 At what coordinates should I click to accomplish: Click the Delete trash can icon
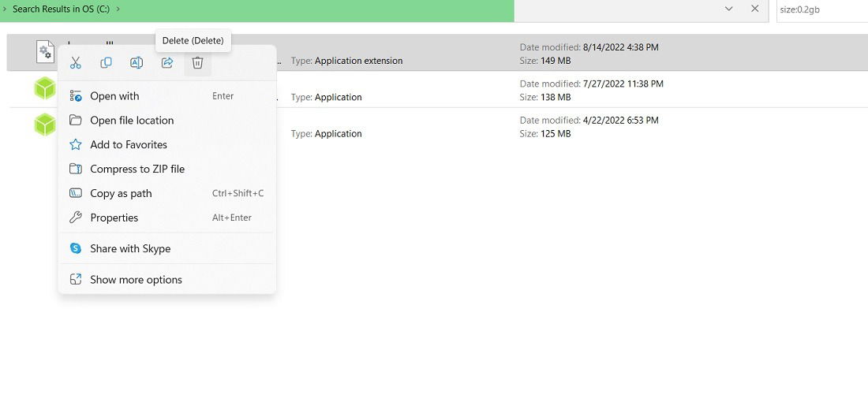[x=197, y=63]
